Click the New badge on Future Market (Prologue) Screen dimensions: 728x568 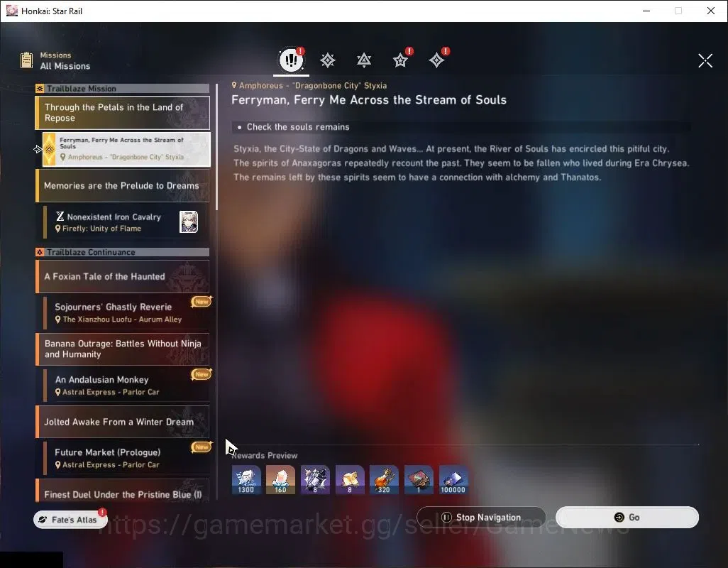point(202,447)
